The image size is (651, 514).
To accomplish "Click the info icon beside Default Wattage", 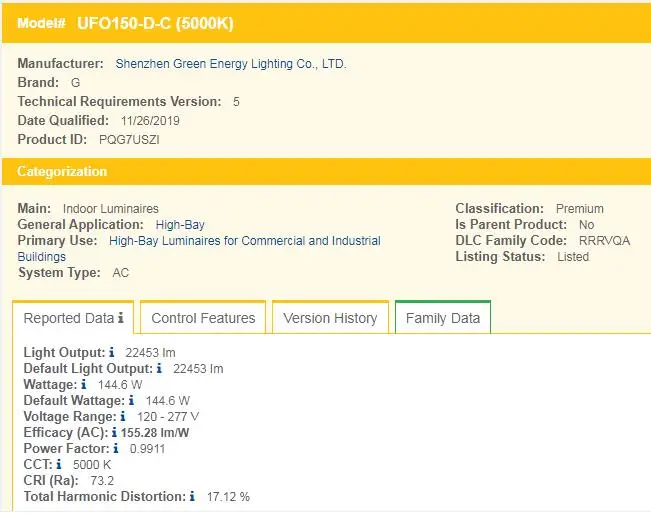I will coord(131,401).
